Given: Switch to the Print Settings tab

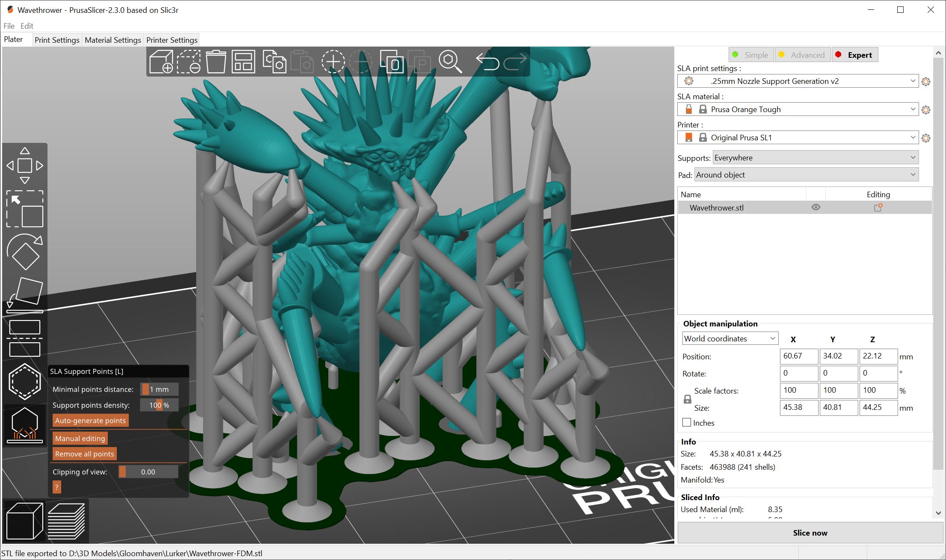Looking at the screenshot, I should point(57,40).
